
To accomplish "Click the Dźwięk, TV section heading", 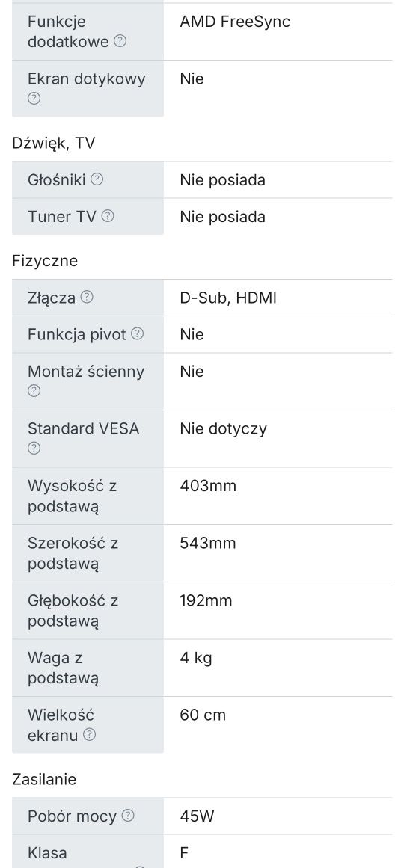I will click(x=53, y=144).
